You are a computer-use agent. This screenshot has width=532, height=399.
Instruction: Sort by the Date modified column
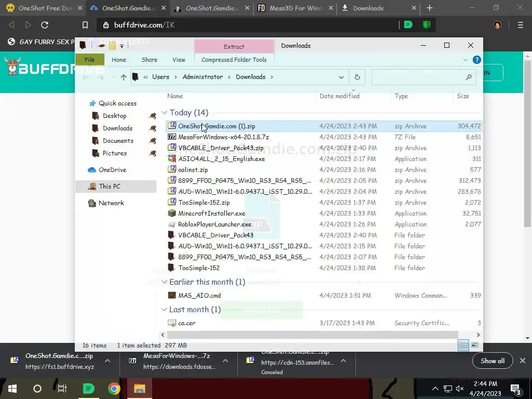(x=340, y=96)
